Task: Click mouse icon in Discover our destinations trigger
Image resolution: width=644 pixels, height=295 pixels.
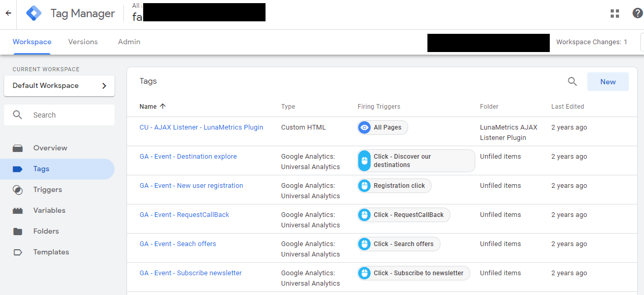Action: click(364, 161)
